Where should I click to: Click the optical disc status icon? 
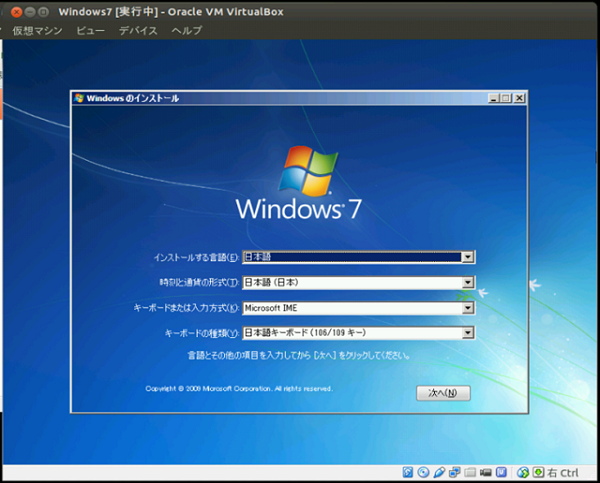pyautogui.click(x=423, y=472)
